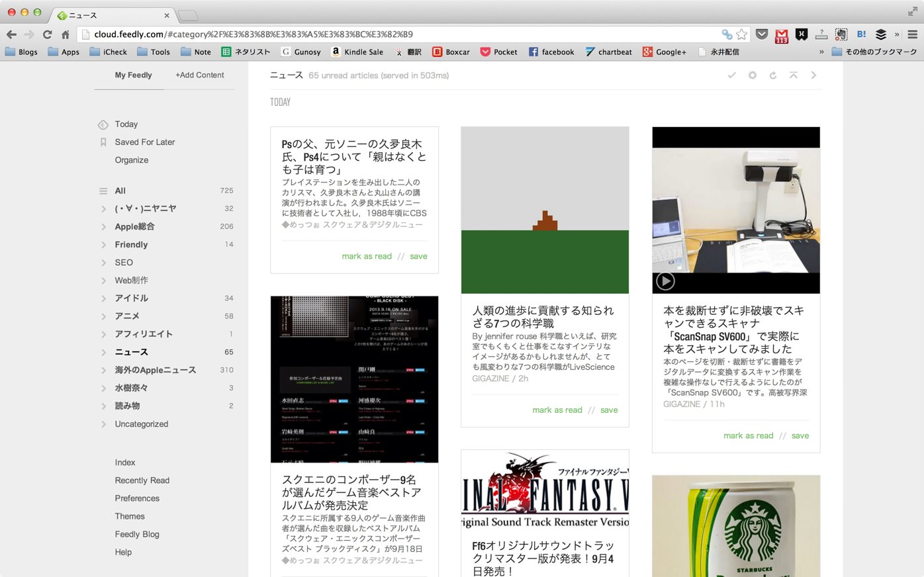The image size is (924, 577).
Task: Play the ScanSnap video thumbnail
Action: pyautogui.click(x=665, y=281)
